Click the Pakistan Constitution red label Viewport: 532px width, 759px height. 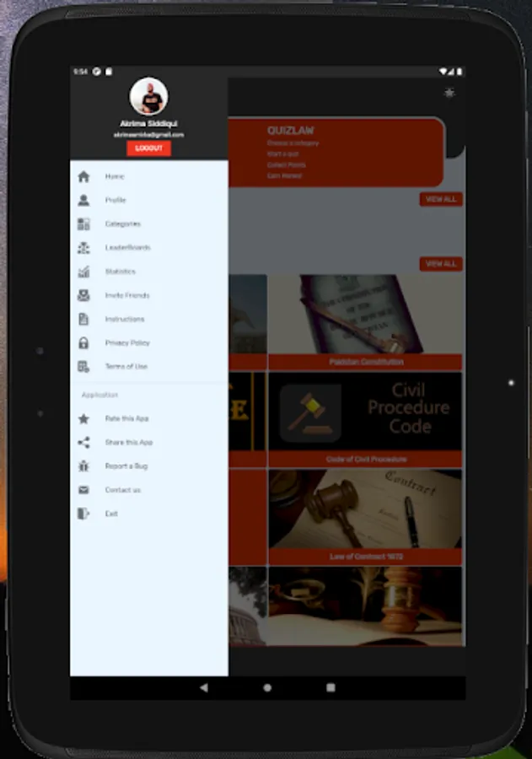pyautogui.click(x=365, y=362)
